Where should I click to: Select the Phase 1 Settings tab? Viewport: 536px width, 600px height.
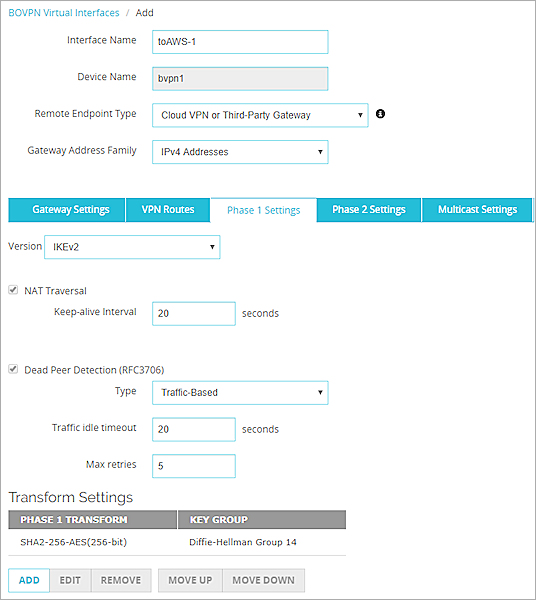pos(264,210)
